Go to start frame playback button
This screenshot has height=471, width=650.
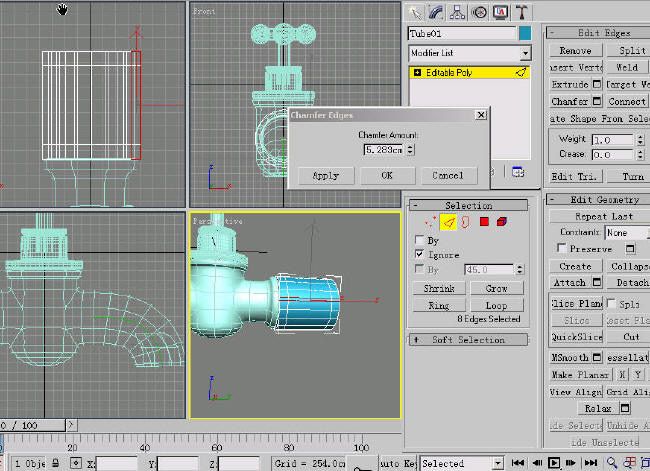pos(518,463)
